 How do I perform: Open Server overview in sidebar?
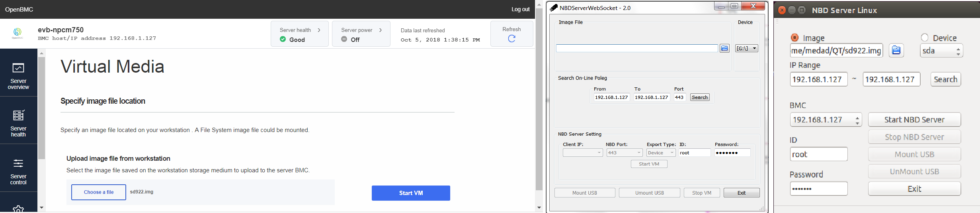[x=18, y=76]
